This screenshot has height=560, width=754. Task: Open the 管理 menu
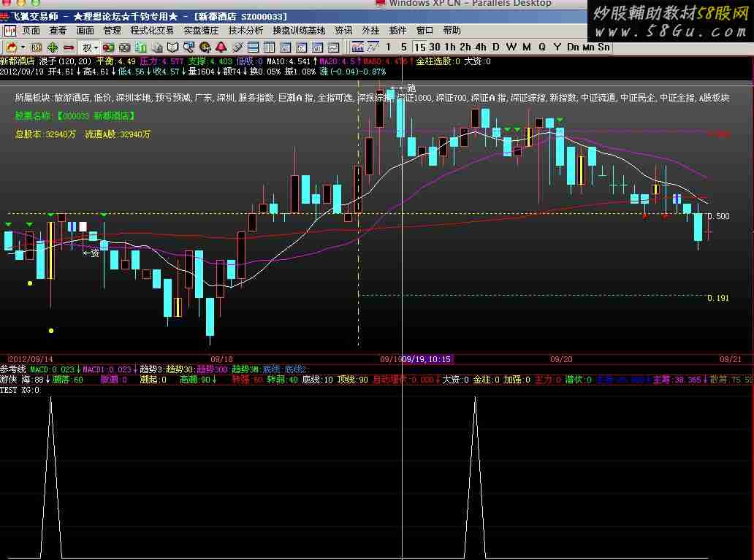(112, 31)
